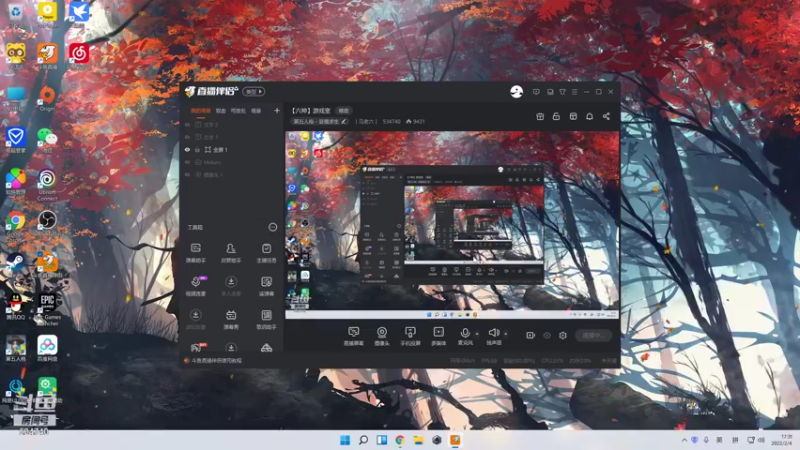Add the 手机投屏 phone casting source
Image resolution: width=800 pixels, height=450 pixels.
point(410,336)
